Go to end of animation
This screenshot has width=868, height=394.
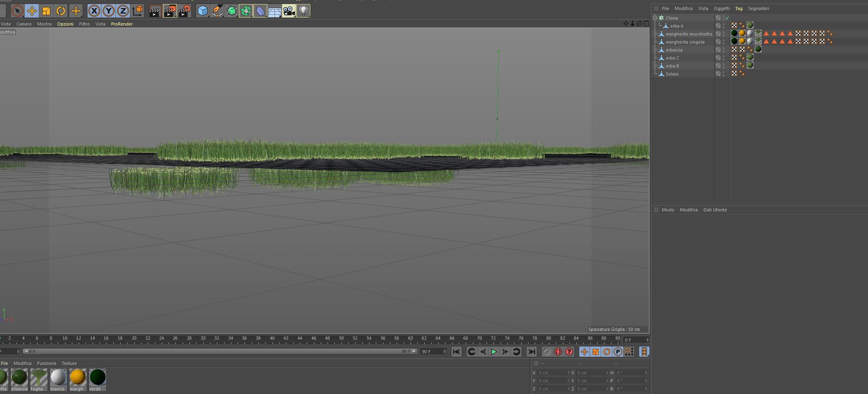(531, 352)
